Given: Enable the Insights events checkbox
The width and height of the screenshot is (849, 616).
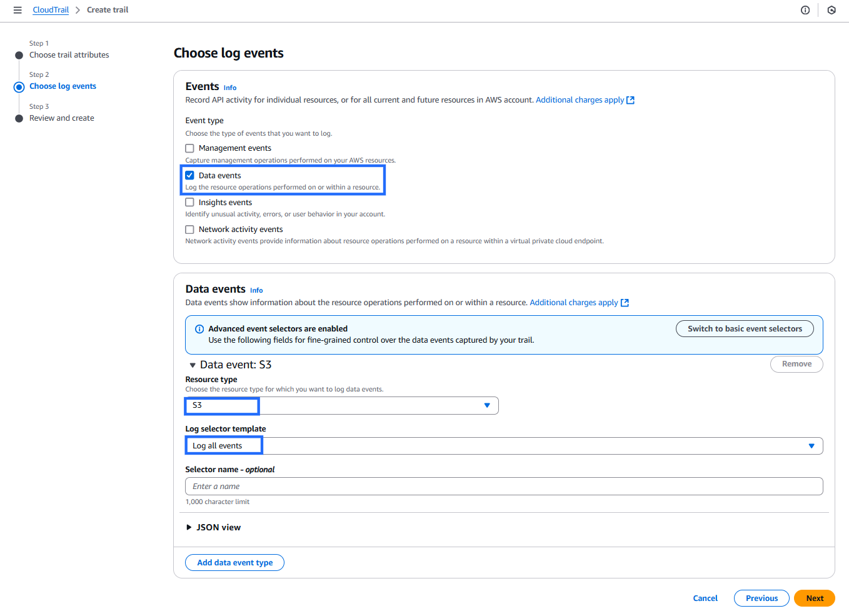Looking at the screenshot, I should click(x=189, y=203).
